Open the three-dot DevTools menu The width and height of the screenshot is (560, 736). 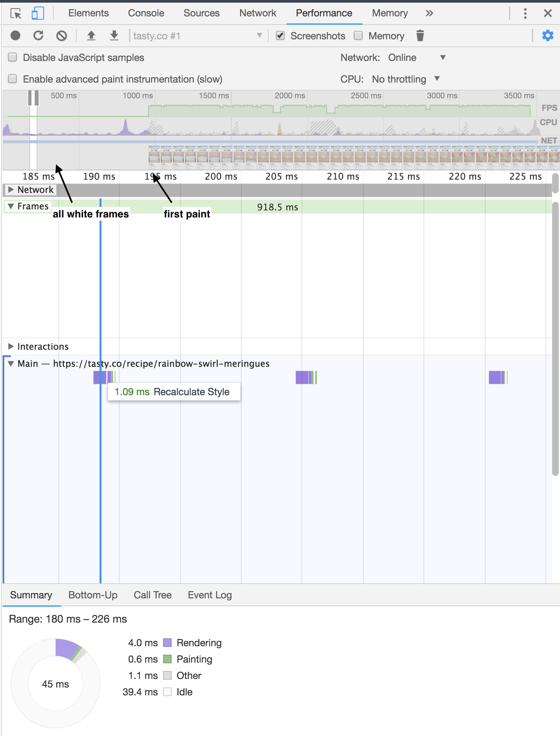(x=525, y=13)
